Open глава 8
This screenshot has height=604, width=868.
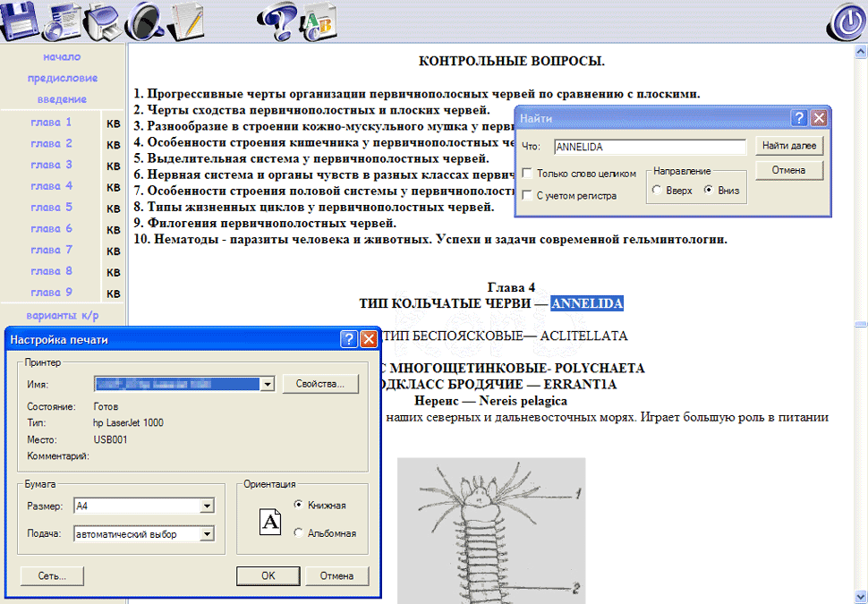51,271
